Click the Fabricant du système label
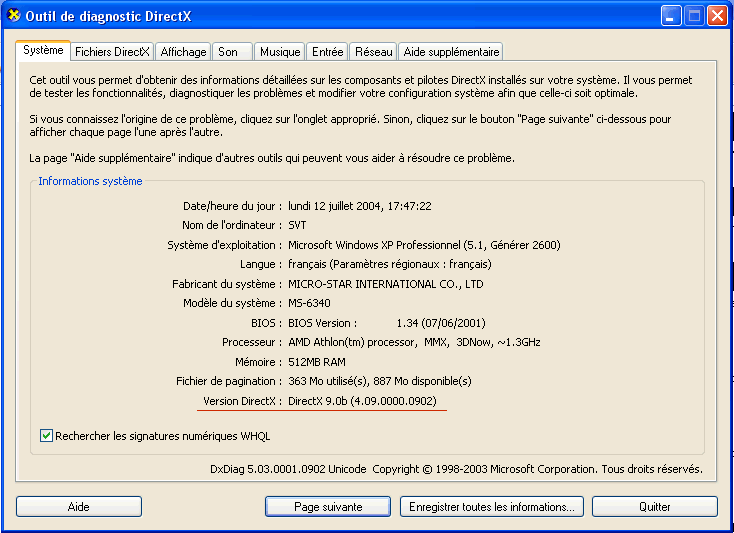Screen dimensions: 734x533 tap(227, 284)
